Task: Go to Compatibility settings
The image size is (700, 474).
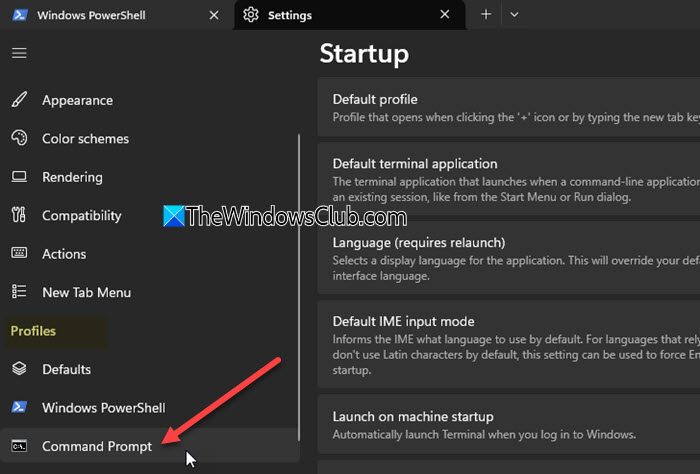Action: tap(150, 215)
